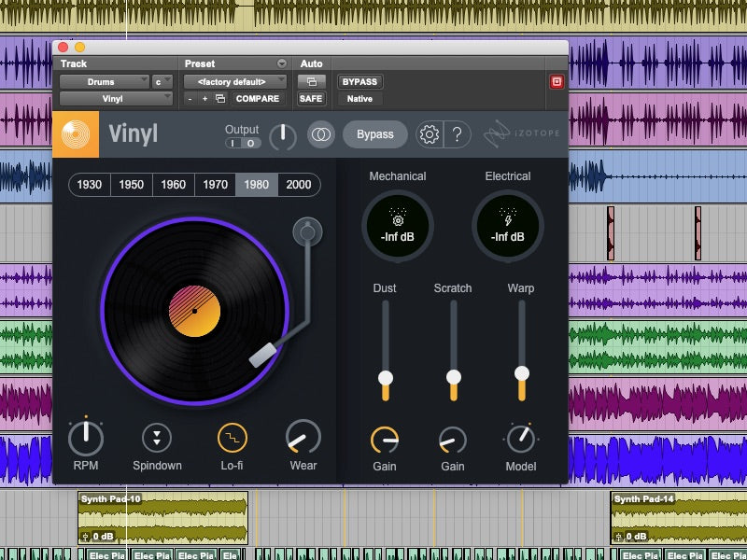Toggle the Vinyl Bypass pill button
This screenshot has height=560, width=747.
click(375, 134)
